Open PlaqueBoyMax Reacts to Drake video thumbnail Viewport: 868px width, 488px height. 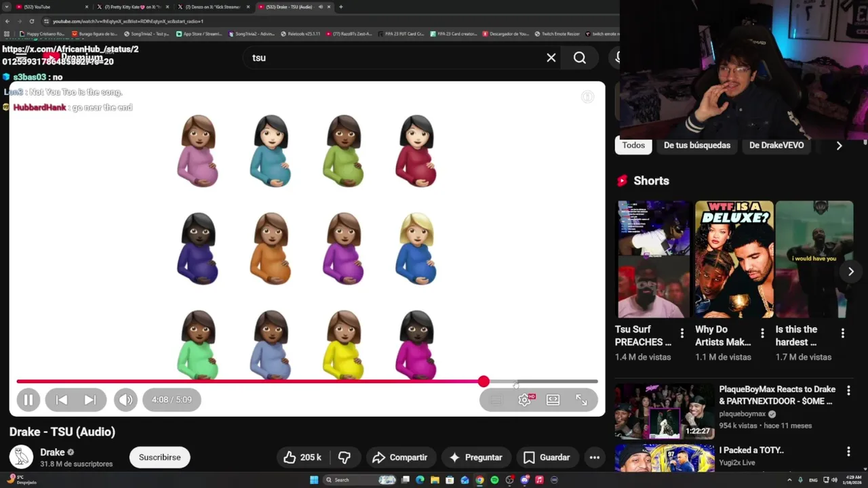665,411
